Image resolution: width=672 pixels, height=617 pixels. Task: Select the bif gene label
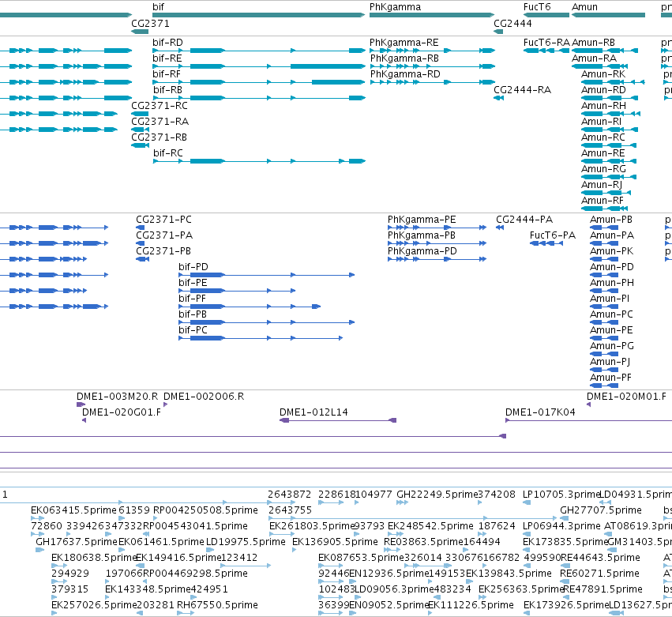click(158, 7)
